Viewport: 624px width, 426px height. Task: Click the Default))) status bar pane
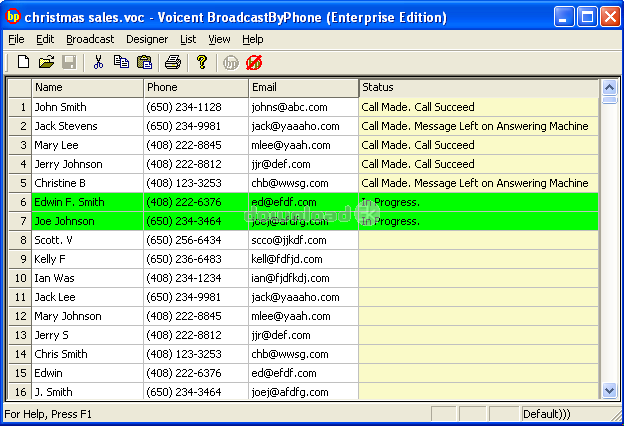point(565,414)
